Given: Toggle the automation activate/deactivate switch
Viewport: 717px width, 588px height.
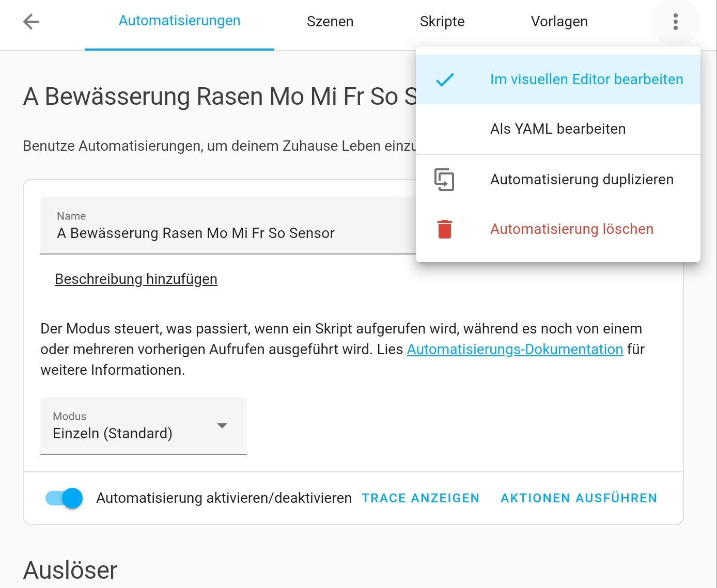Looking at the screenshot, I should (65, 498).
